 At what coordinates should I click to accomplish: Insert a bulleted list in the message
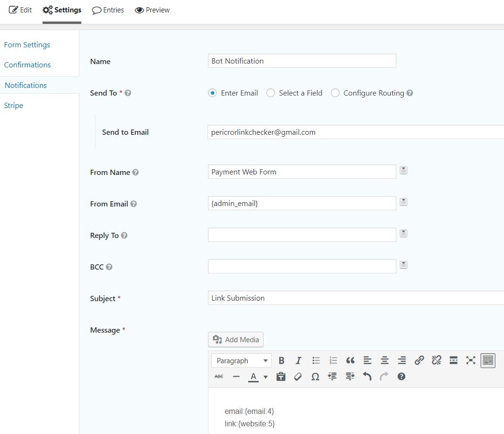click(x=316, y=360)
